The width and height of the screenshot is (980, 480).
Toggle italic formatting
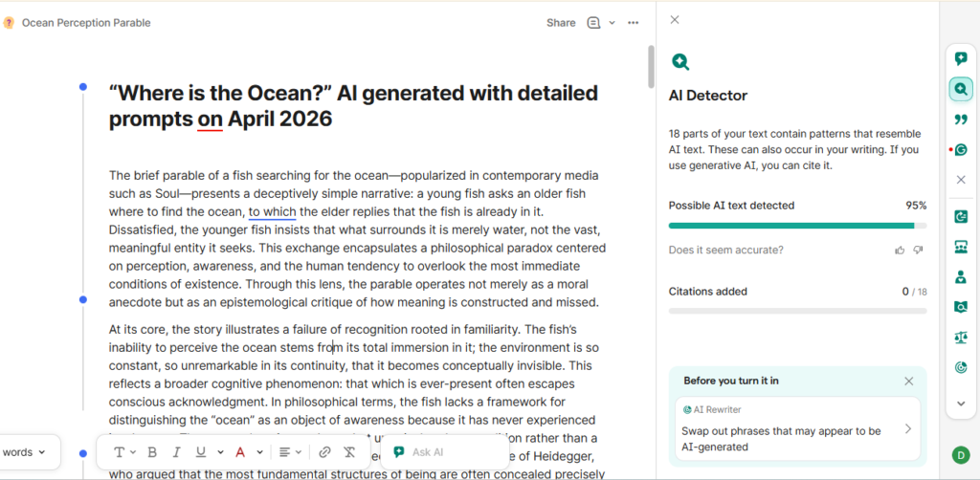tap(176, 452)
